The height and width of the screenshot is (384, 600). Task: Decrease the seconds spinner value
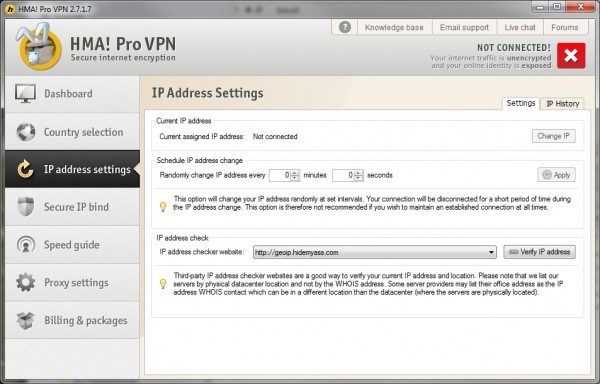click(358, 178)
